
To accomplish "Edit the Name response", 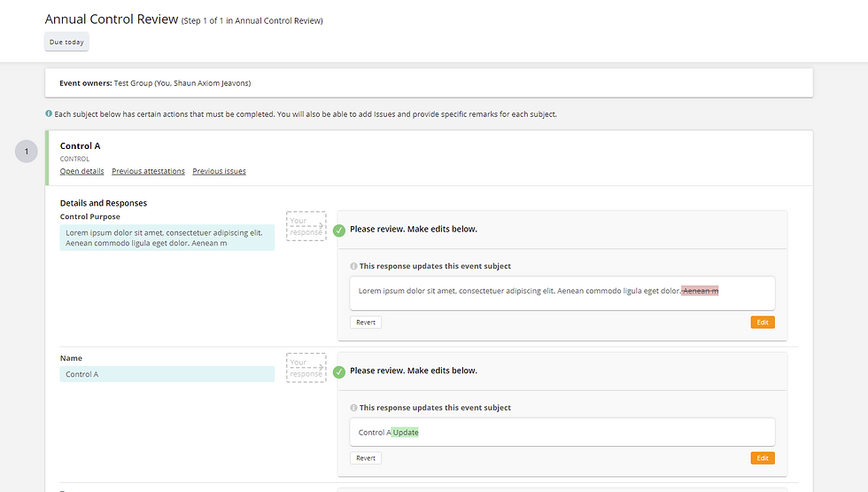I will [763, 458].
